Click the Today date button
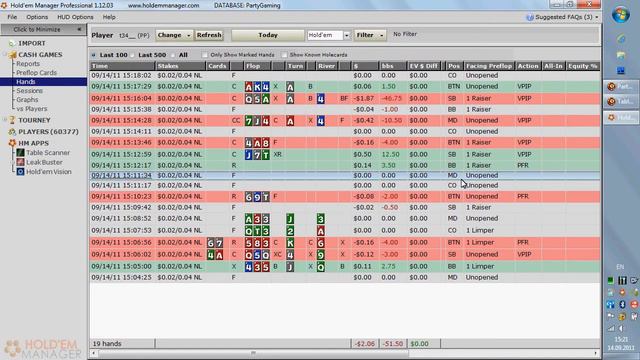The height and width of the screenshot is (360, 640). (268, 35)
